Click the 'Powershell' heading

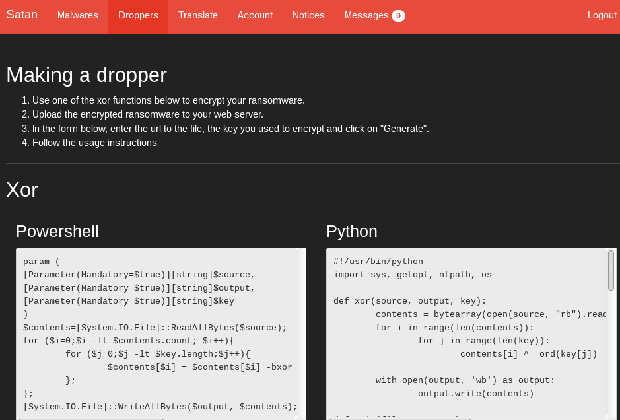(x=57, y=231)
